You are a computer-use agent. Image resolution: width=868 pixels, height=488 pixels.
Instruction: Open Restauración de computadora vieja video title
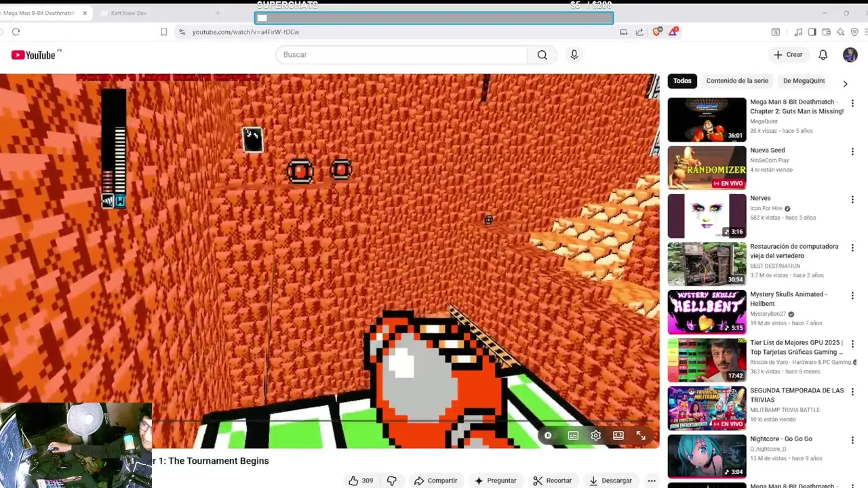coord(794,251)
